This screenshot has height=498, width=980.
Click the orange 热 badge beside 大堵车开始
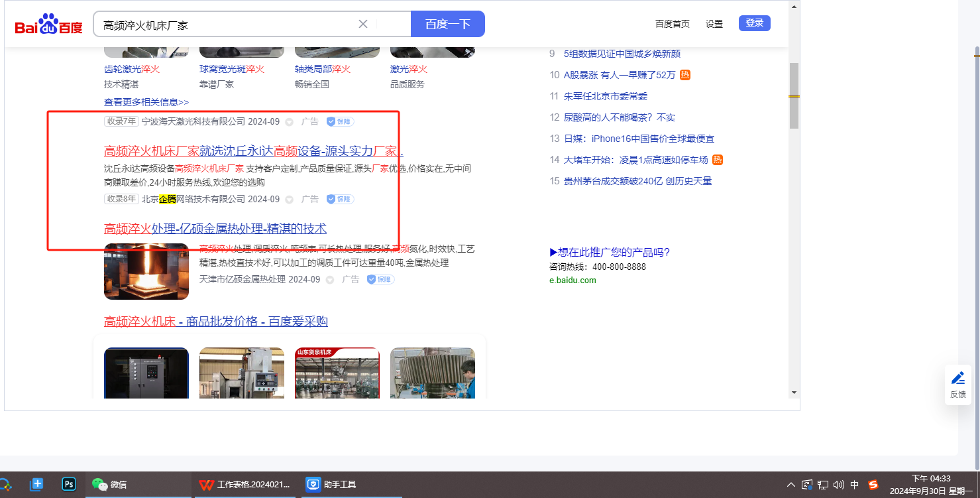[x=718, y=160]
